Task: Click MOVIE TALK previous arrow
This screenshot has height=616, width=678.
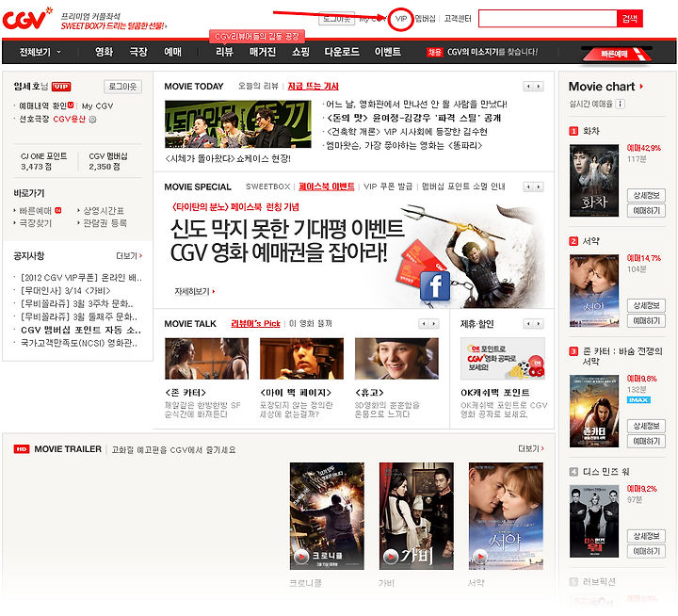Action: (x=424, y=324)
